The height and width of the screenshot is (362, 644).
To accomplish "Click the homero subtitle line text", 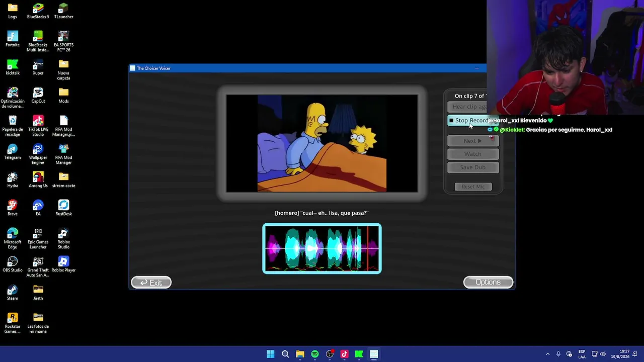I will click(321, 213).
